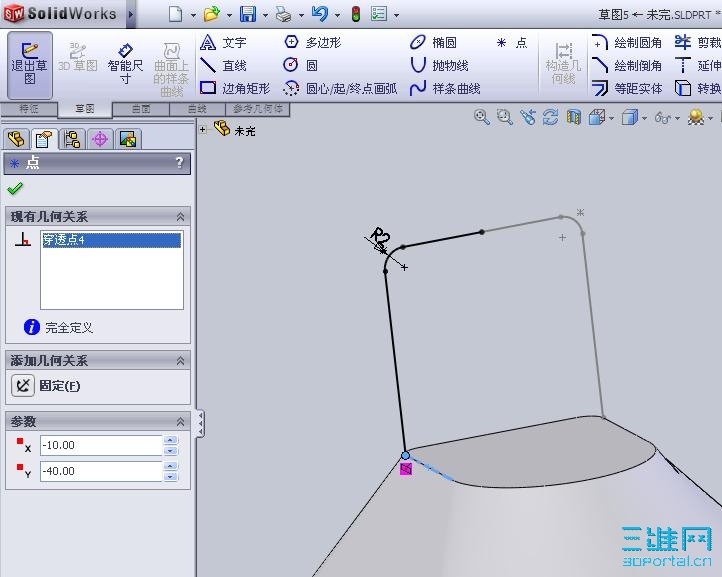Select the Convert Entities (转换) tool

698,88
